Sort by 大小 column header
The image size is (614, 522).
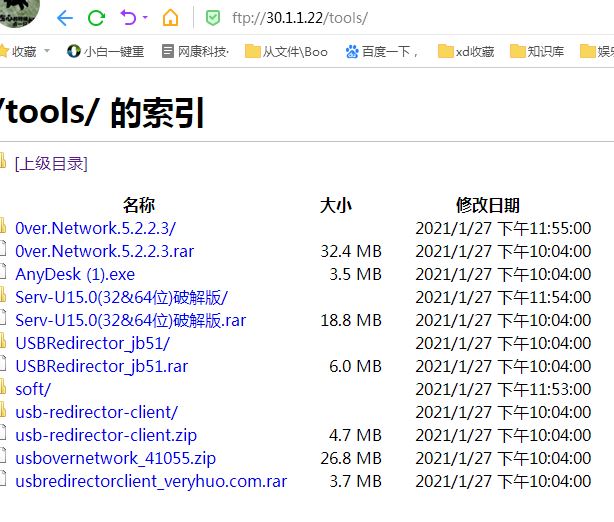click(336, 205)
